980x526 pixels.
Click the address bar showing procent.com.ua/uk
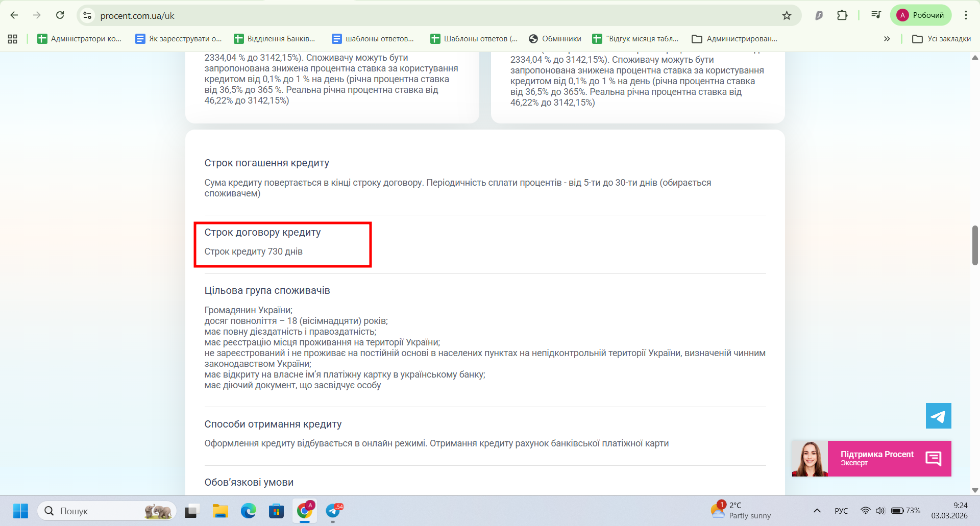click(439, 15)
